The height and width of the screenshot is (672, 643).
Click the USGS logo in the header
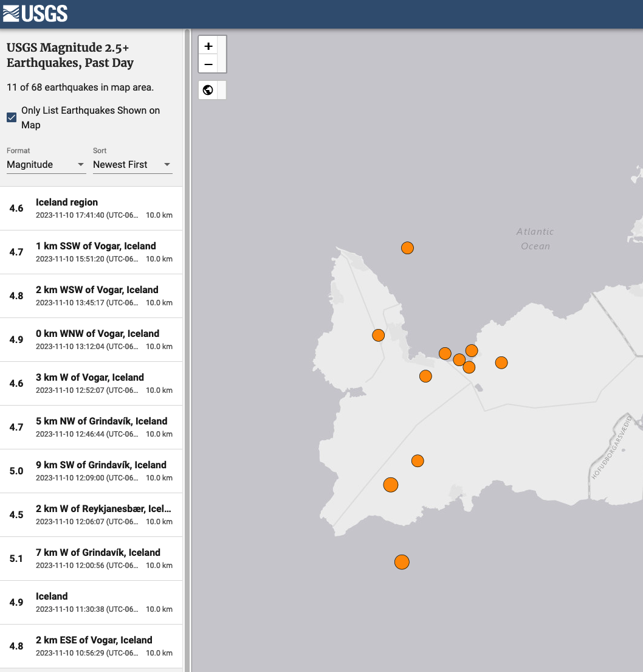35,13
